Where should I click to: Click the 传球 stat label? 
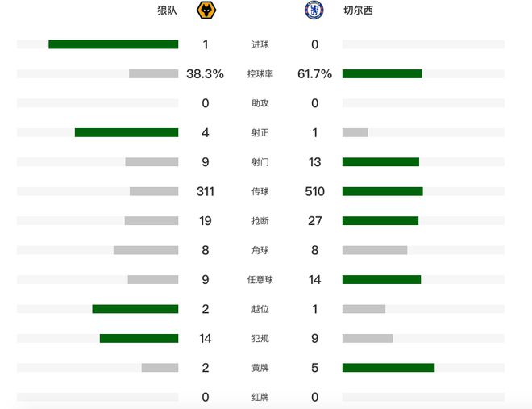coord(260,192)
